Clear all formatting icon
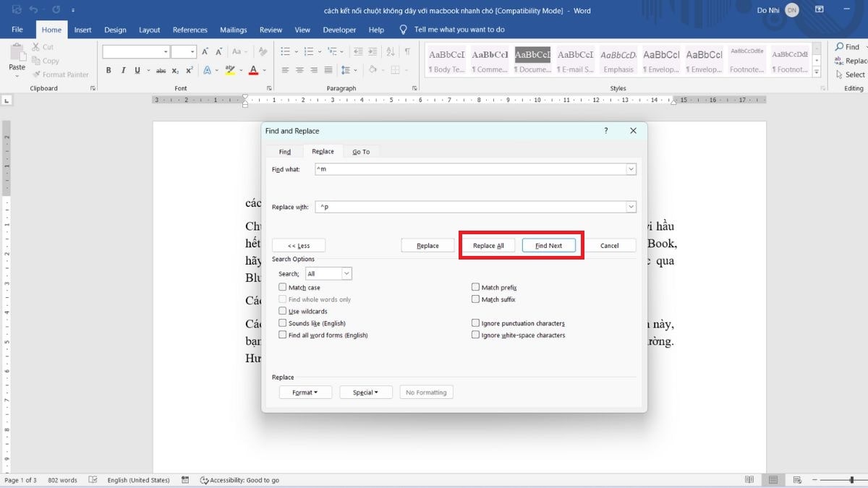The height and width of the screenshot is (488, 868). pyautogui.click(x=262, y=51)
